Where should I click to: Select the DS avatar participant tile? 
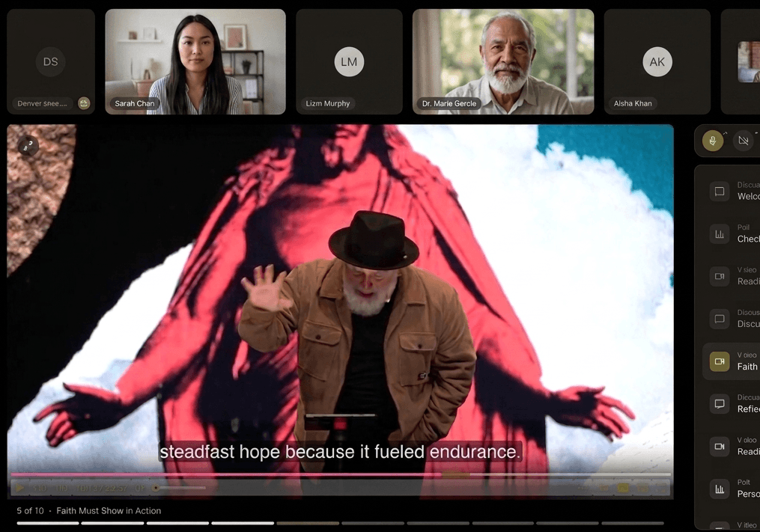click(50, 61)
